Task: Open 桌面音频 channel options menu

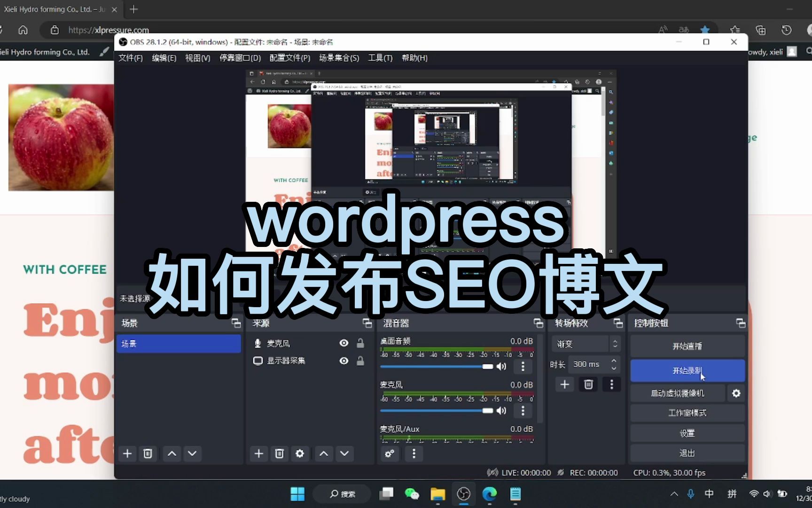Action: pos(523,366)
